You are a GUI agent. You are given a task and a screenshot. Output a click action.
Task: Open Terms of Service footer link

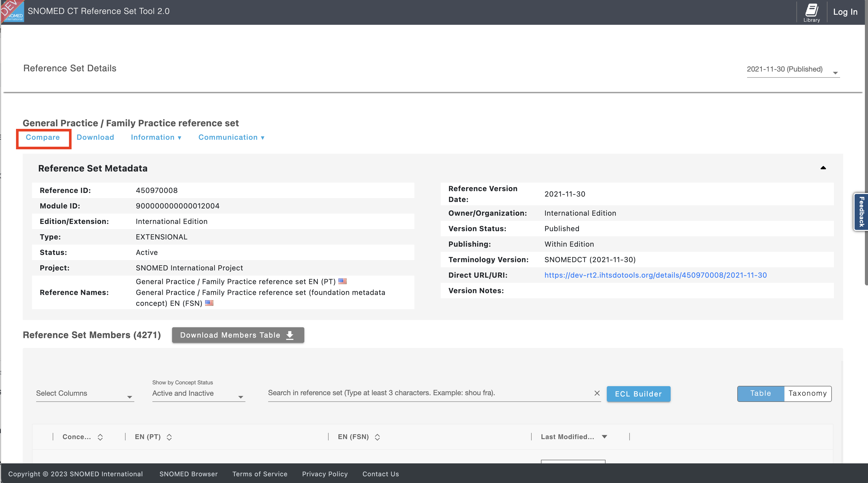pos(260,474)
